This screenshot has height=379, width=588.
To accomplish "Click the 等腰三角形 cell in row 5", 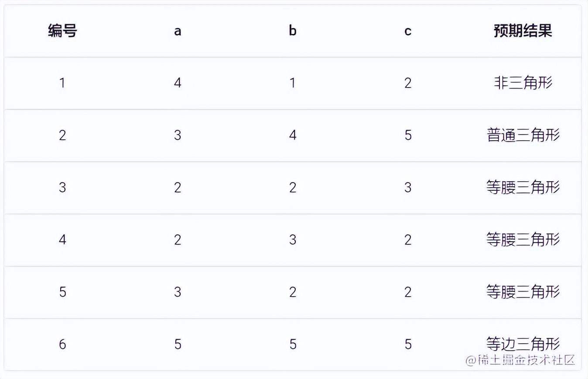I will (523, 292).
